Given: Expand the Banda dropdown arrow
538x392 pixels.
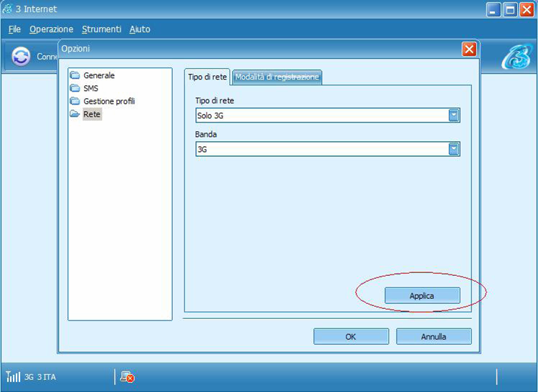Looking at the screenshot, I should point(453,149).
